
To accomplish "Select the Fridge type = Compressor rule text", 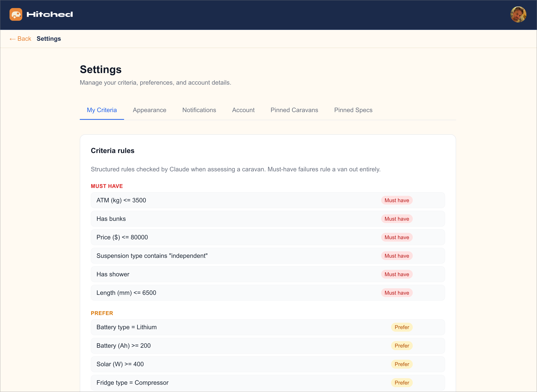I will point(132,383).
